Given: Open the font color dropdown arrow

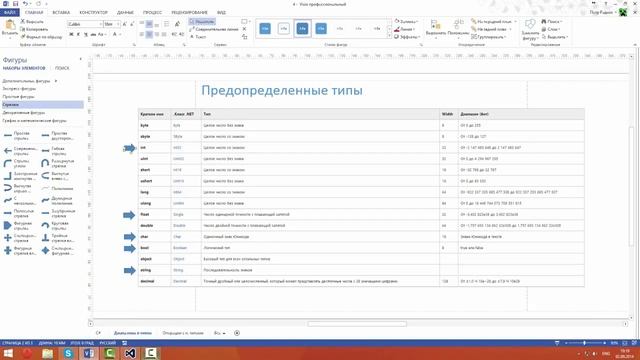Looking at the screenshot, I should [120, 34].
